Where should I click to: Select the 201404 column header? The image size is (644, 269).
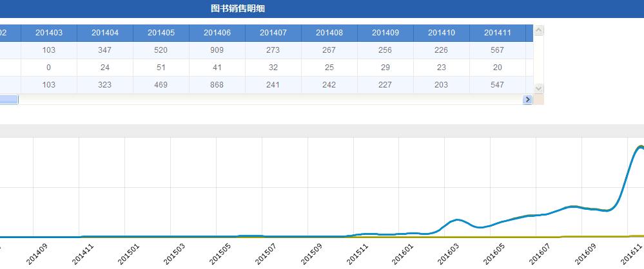click(x=105, y=33)
